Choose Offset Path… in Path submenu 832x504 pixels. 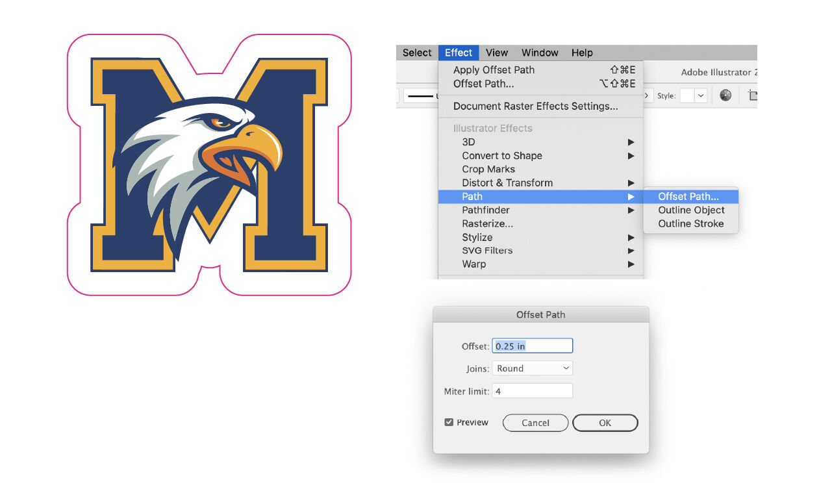691,196
